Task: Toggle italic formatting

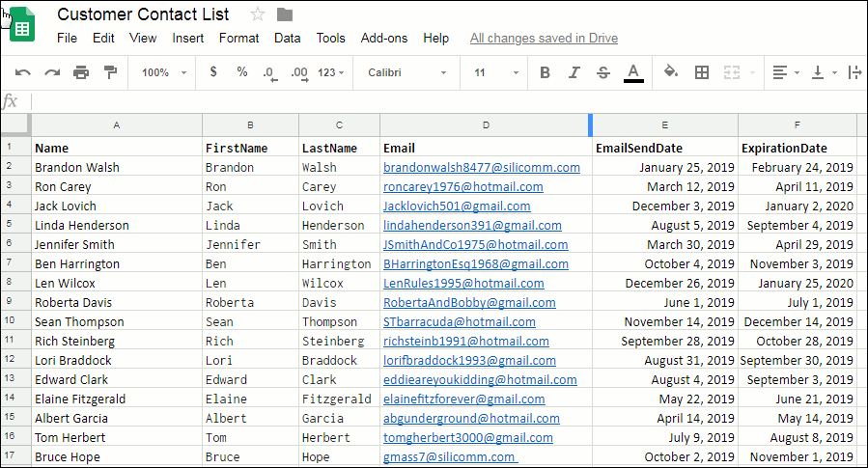Action: coord(574,72)
